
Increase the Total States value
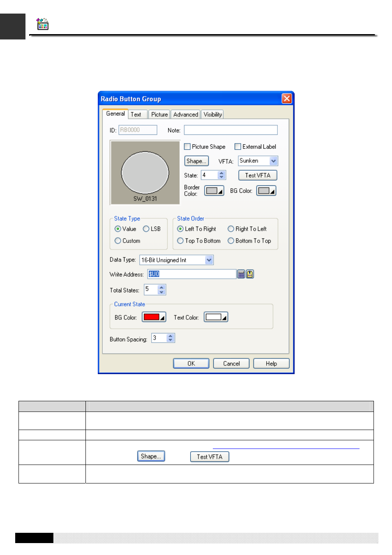[161, 287]
